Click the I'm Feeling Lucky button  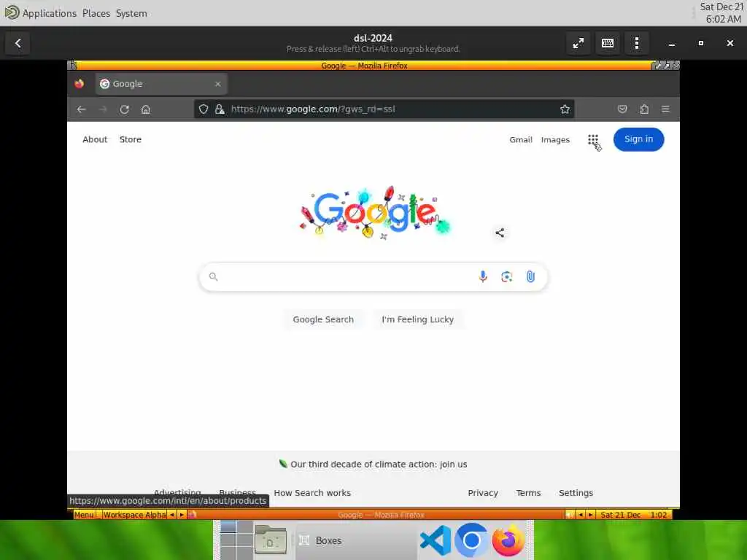tap(417, 319)
